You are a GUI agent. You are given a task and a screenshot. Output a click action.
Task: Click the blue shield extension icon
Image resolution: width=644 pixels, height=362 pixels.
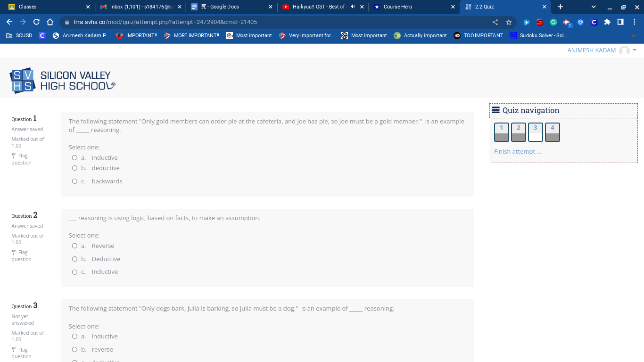point(580,22)
